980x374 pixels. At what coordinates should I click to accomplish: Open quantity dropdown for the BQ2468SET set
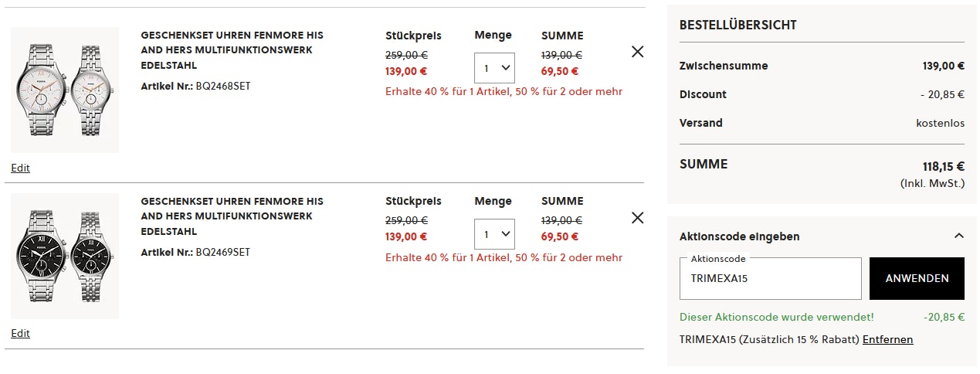pos(494,68)
